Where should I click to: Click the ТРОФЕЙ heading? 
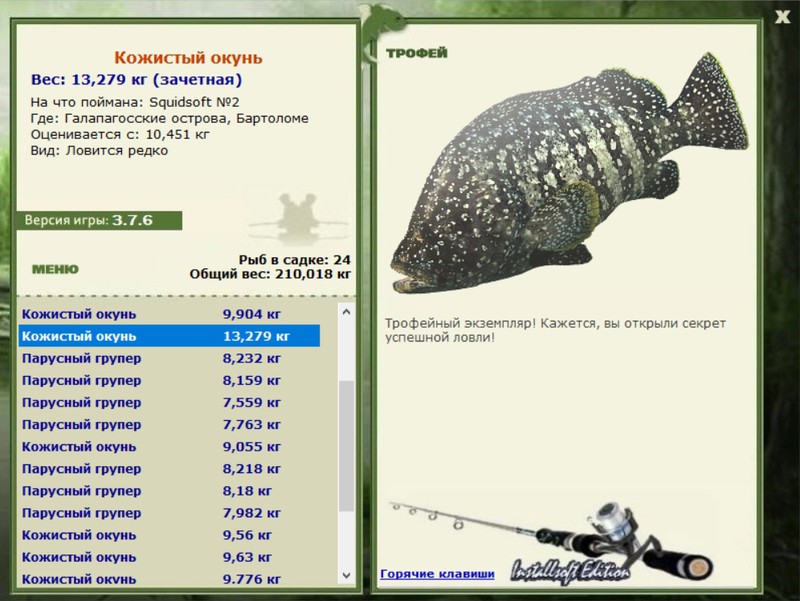tap(416, 53)
